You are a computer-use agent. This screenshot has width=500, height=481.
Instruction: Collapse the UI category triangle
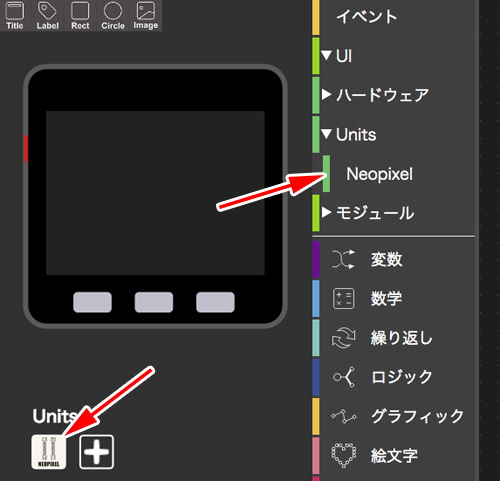pyautogui.click(x=327, y=55)
